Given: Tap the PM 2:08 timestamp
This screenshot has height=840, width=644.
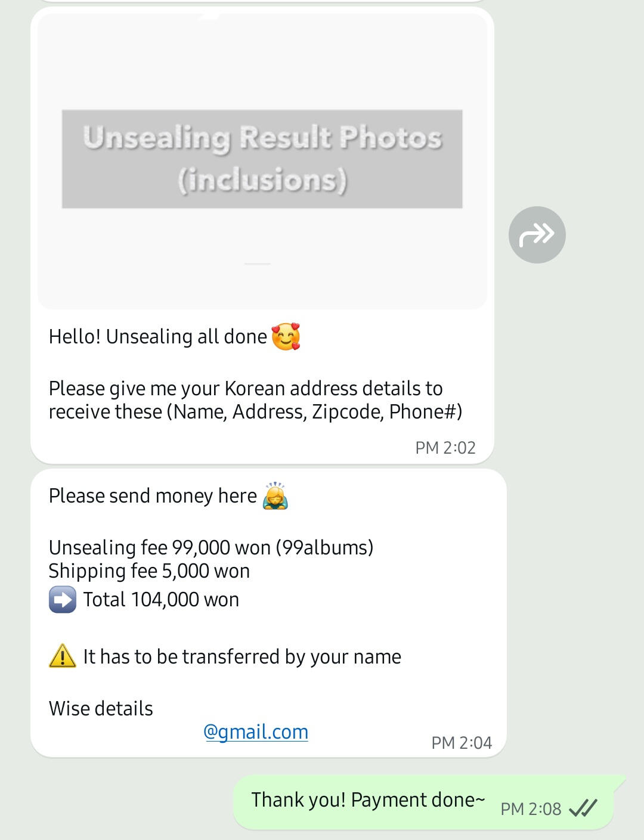Looking at the screenshot, I should 531,809.
